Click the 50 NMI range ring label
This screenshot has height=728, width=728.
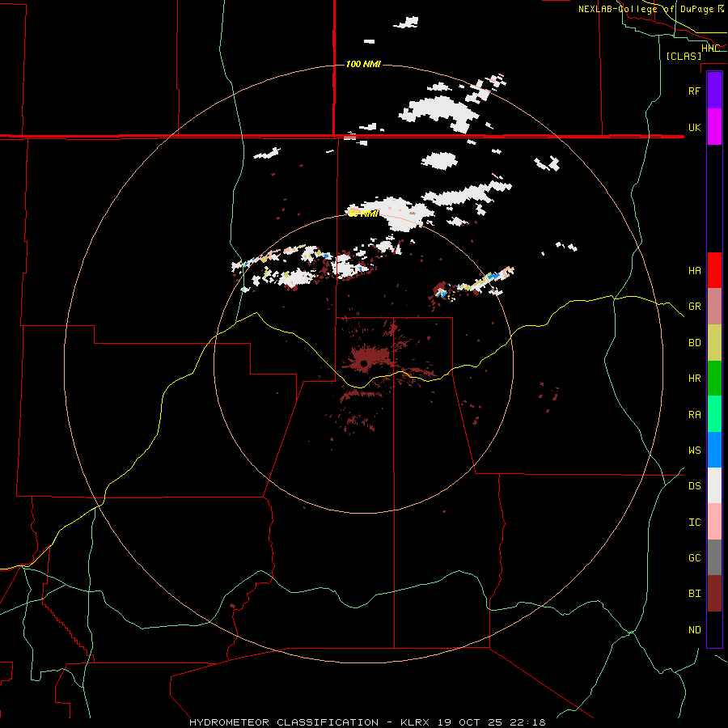pyautogui.click(x=363, y=214)
